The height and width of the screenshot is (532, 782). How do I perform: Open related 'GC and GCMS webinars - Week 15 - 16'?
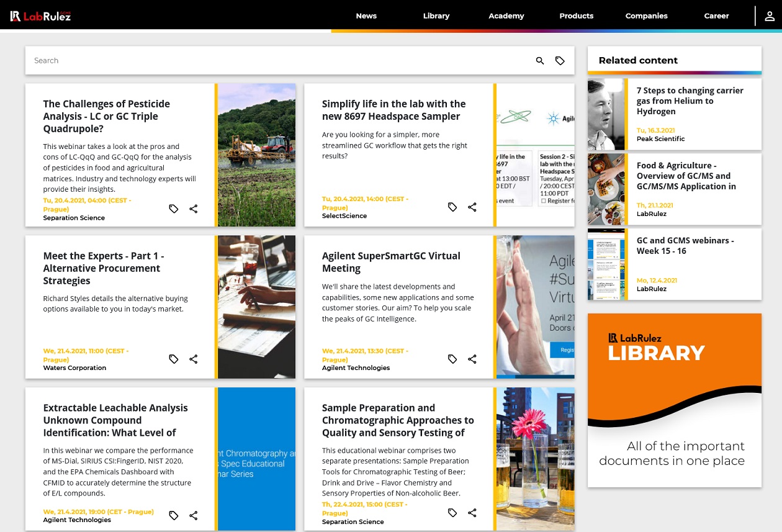(685, 246)
